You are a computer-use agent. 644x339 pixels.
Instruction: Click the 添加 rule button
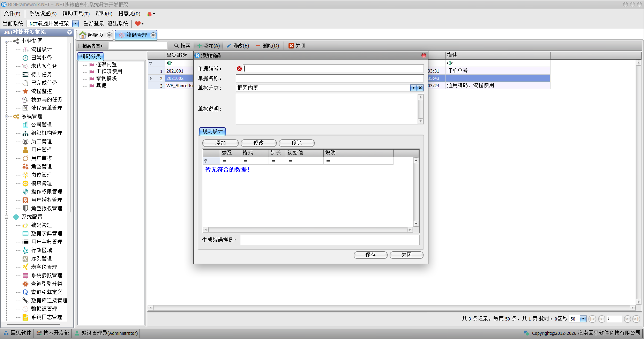coord(220,143)
